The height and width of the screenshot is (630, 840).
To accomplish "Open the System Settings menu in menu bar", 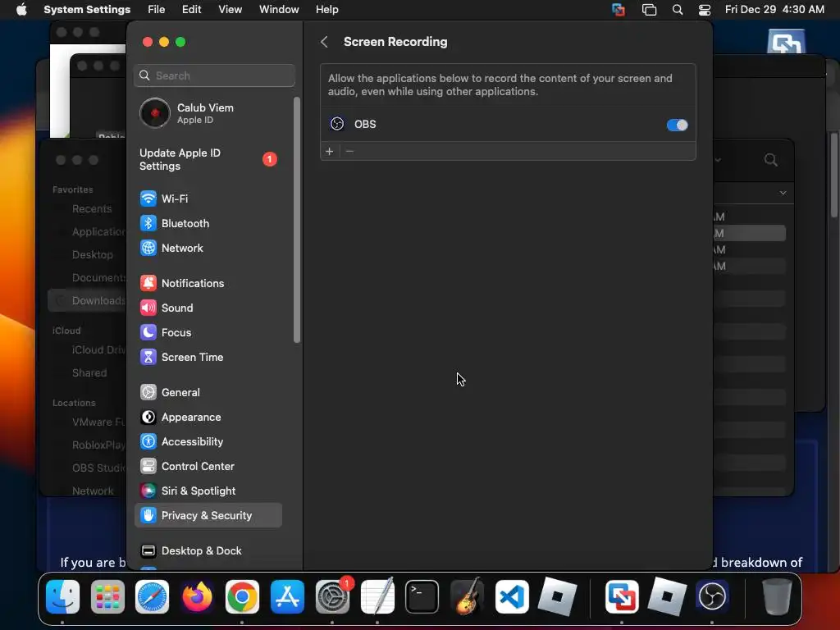I will pyautogui.click(x=87, y=10).
